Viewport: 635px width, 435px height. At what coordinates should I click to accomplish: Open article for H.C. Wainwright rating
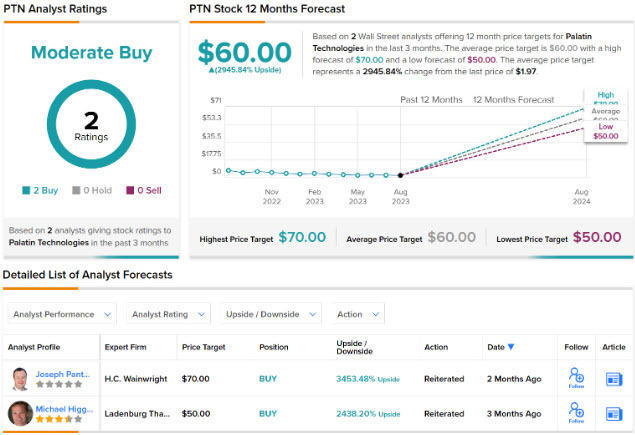click(x=614, y=379)
